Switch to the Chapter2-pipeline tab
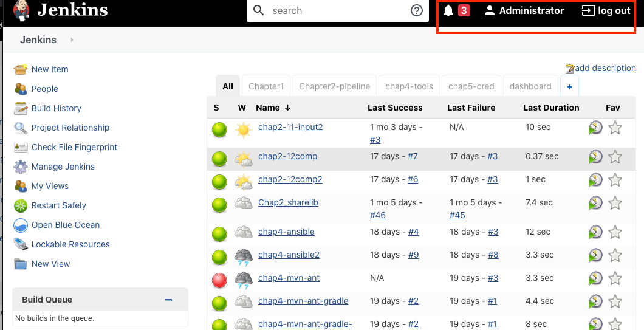The width and height of the screenshot is (644, 330). point(334,86)
